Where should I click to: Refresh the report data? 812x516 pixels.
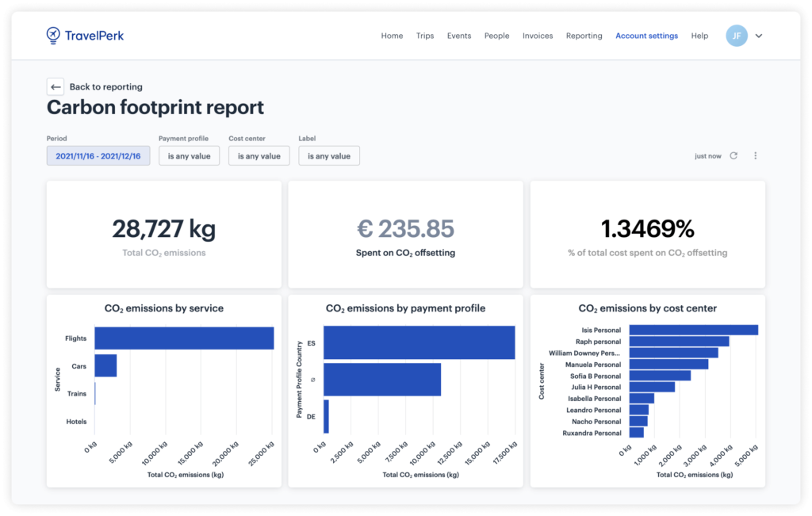click(x=733, y=156)
